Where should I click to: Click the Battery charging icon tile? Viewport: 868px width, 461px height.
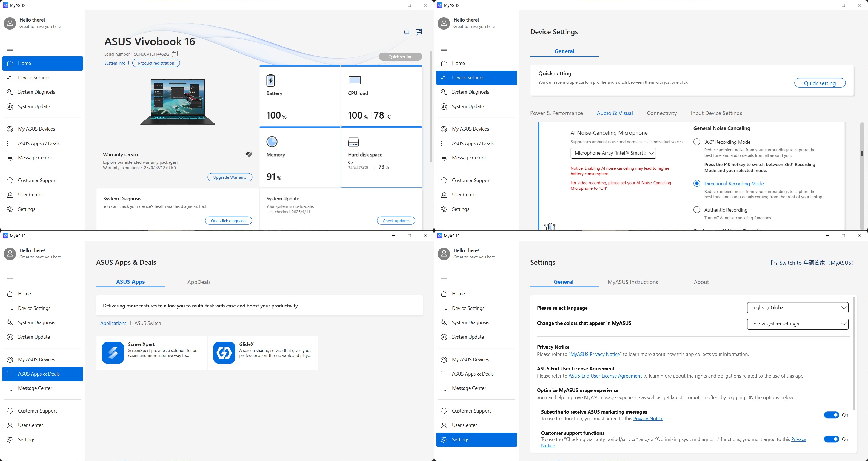pos(271,80)
